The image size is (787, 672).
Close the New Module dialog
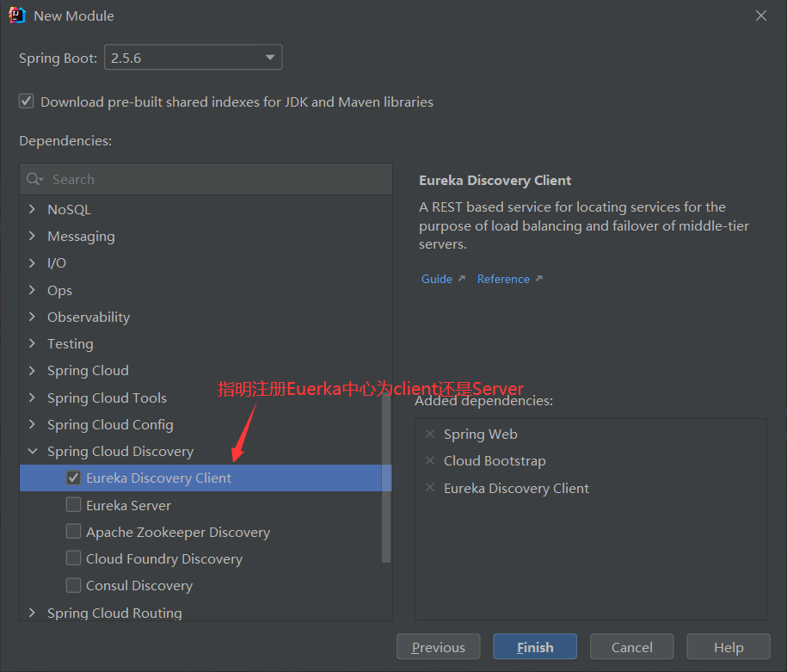point(761,15)
